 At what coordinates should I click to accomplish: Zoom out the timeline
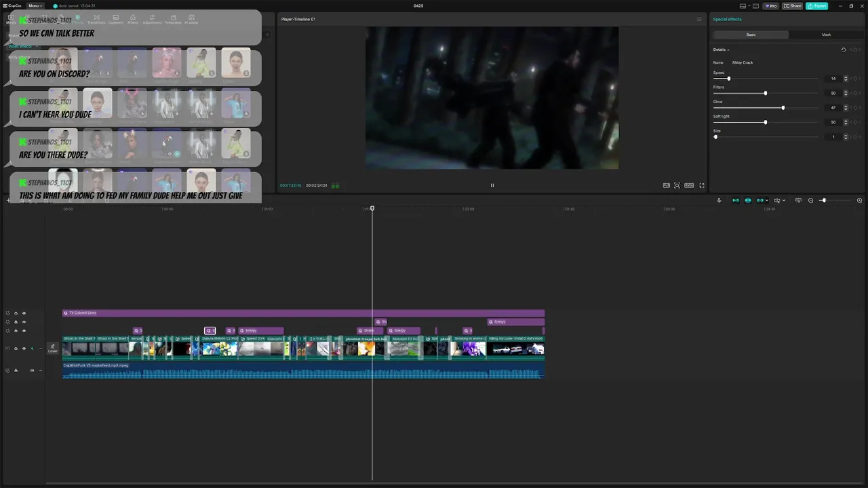coord(810,201)
